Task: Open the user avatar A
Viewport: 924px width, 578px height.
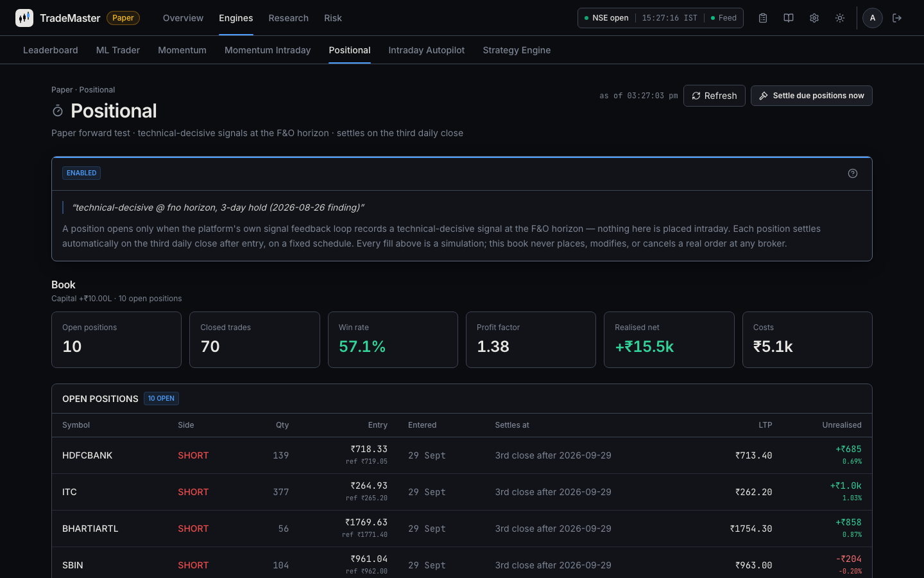Action: click(873, 18)
